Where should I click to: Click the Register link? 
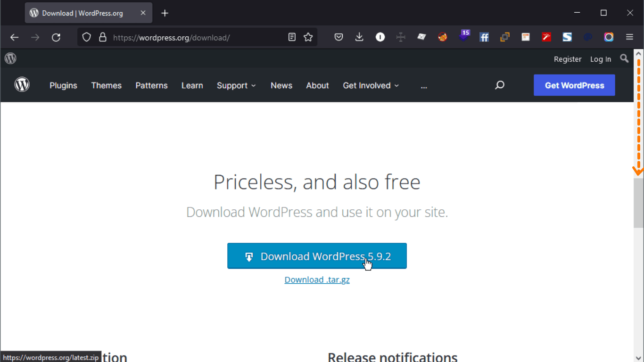coord(568,59)
